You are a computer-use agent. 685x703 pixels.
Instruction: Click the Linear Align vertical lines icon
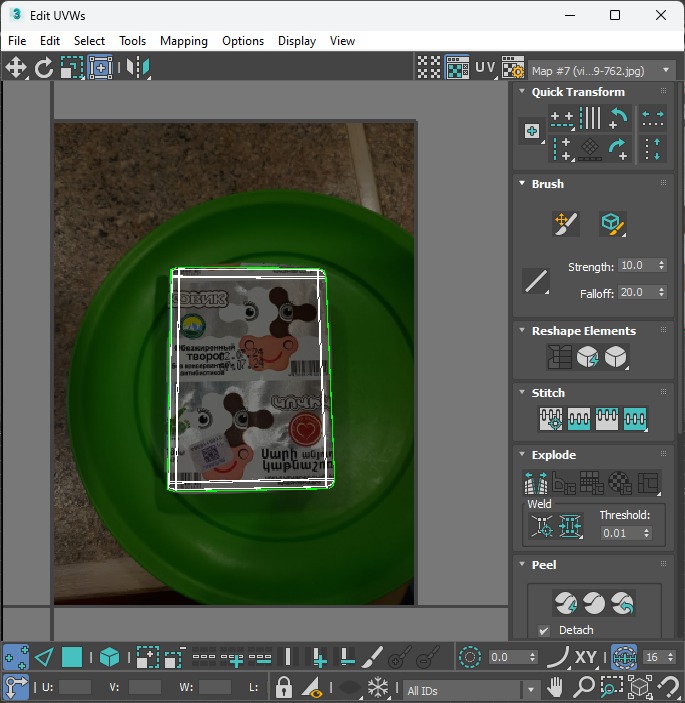(590, 119)
